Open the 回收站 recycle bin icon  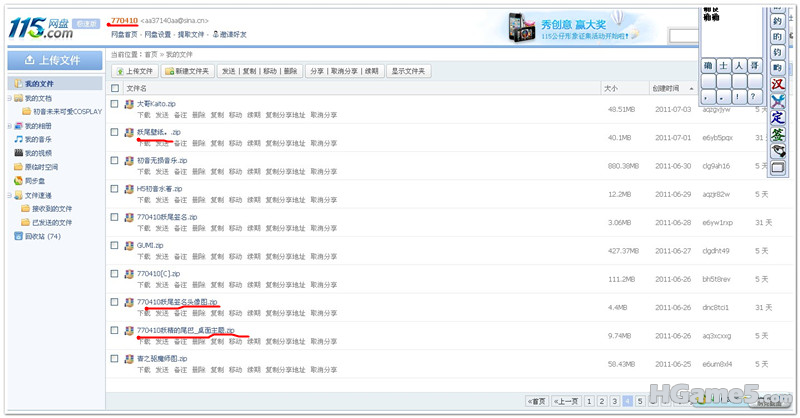click(19, 236)
